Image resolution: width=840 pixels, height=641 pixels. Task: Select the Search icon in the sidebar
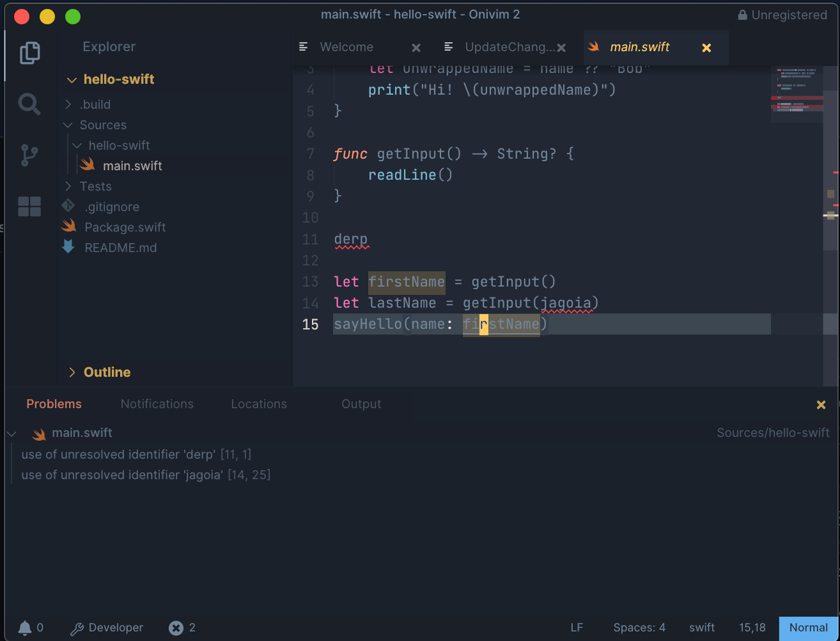pyautogui.click(x=29, y=104)
